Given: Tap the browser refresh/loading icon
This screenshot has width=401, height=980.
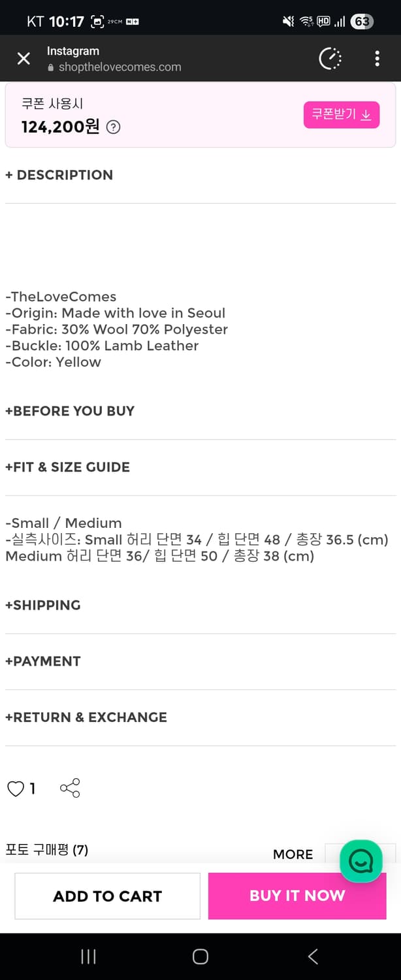Looking at the screenshot, I should [x=330, y=58].
